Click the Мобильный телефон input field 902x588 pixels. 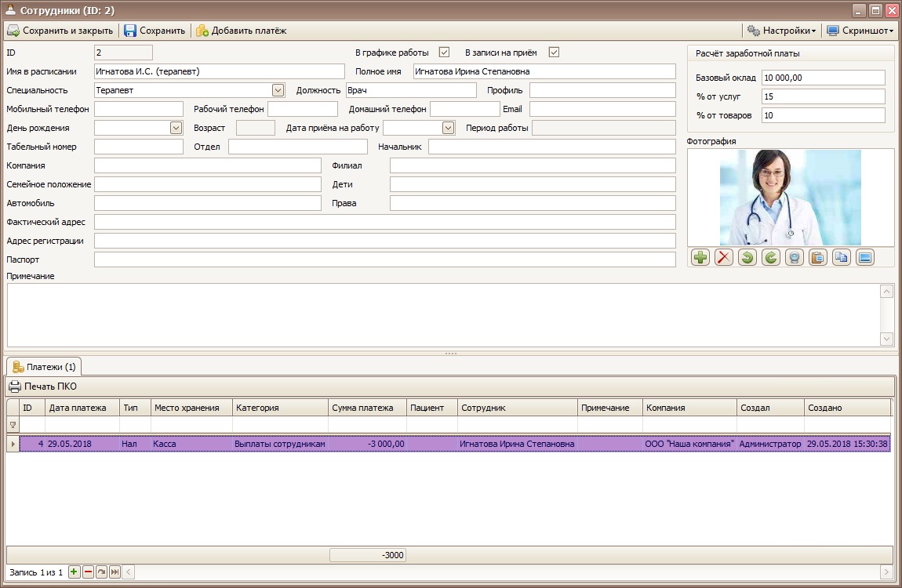[x=139, y=109]
